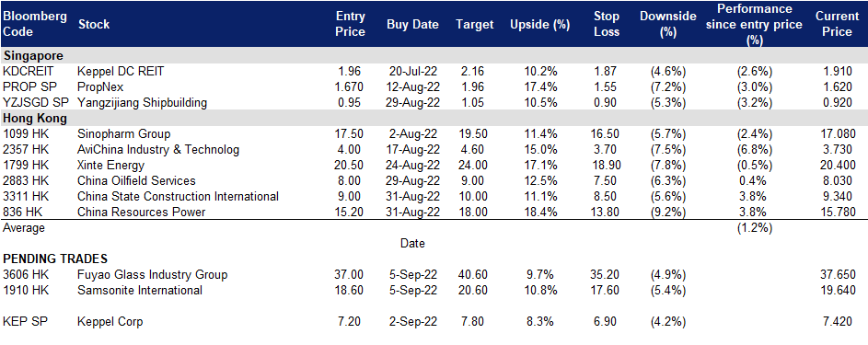Select Sinopharm Group buy date 2-Aug-22
The image size is (868, 345).
coord(413,133)
